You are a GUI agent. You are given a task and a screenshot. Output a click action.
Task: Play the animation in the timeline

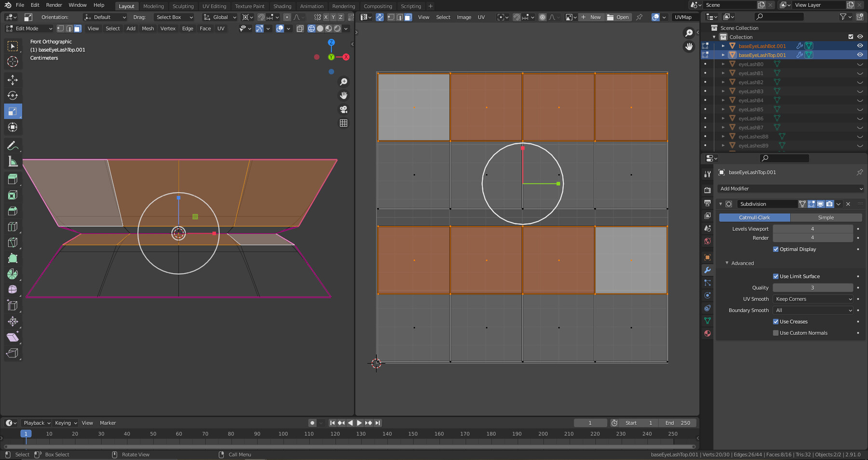359,423
